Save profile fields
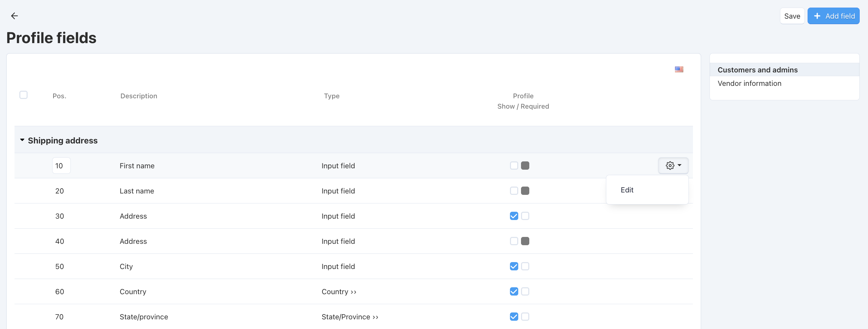The width and height of the screenshot is (868, 329). (x=792, y=16)
